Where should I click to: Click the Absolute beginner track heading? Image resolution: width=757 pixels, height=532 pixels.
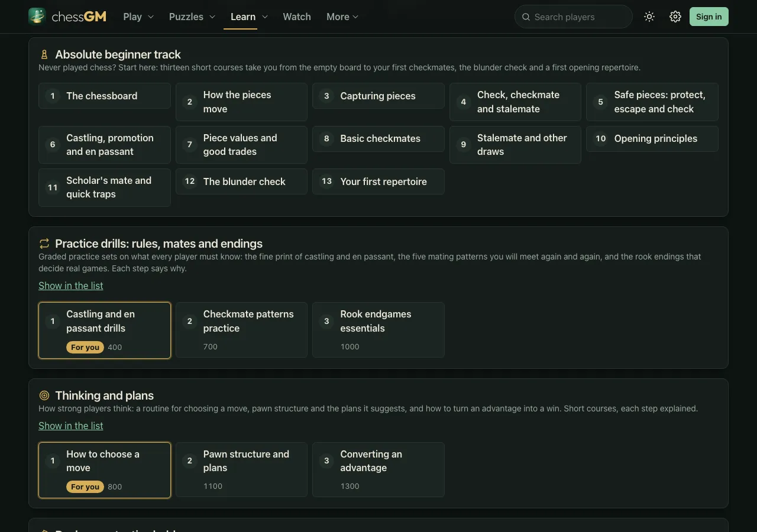coord(118,54)
